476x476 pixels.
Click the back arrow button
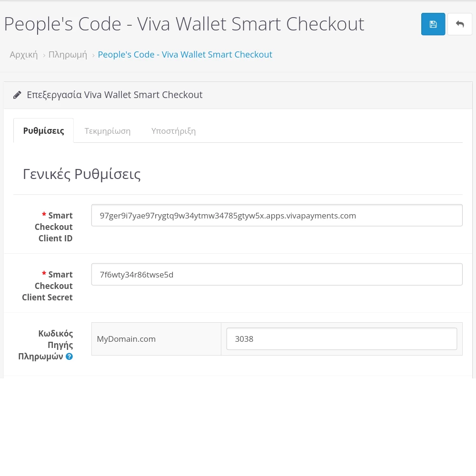[x=460, y=24]
